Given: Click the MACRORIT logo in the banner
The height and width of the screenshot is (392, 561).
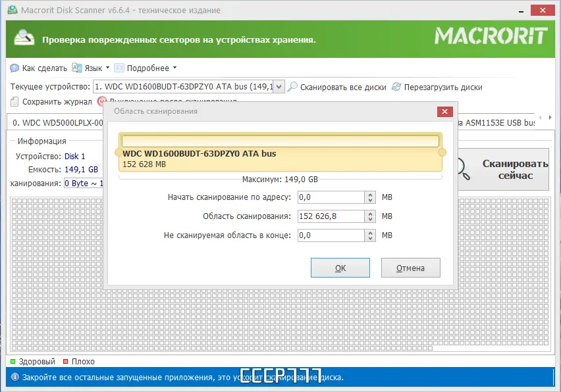Looking at the screenshot, I should coord(491,36).
